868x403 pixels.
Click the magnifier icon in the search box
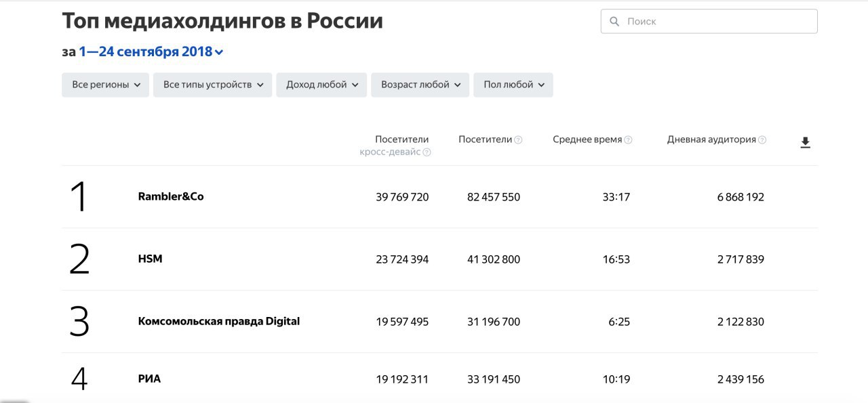click(615, 21)
